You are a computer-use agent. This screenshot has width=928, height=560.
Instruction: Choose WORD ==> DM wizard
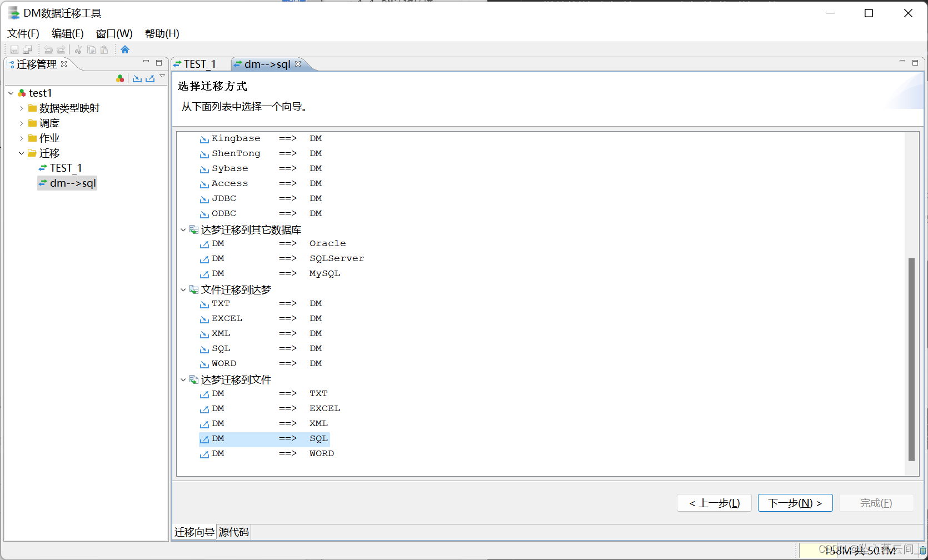261,363
